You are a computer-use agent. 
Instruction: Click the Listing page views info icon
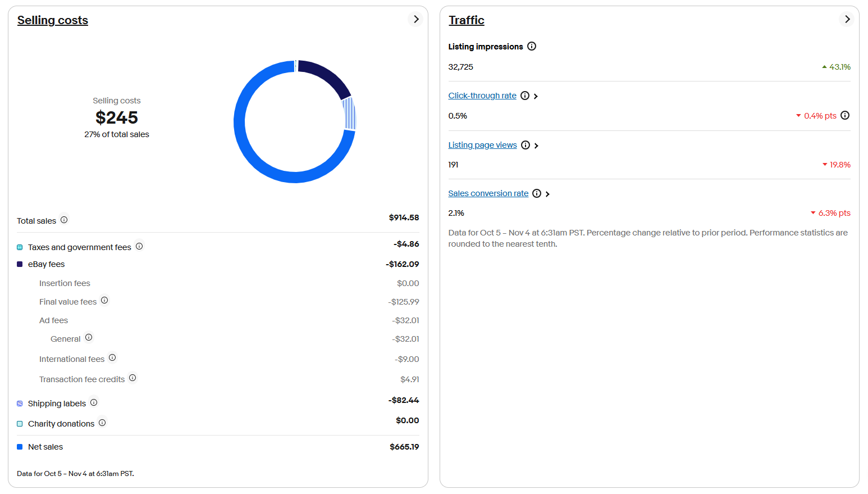526,145
